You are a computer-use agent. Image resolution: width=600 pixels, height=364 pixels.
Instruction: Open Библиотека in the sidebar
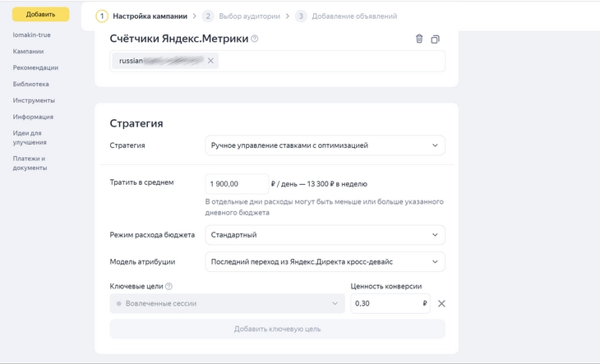click(31, 85)
